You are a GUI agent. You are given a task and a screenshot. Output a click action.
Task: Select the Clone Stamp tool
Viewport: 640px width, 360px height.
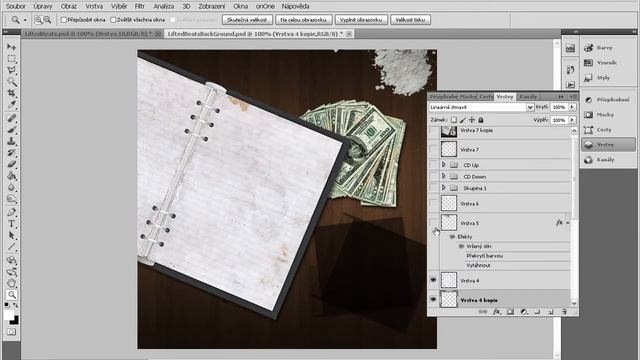[11, 141]
